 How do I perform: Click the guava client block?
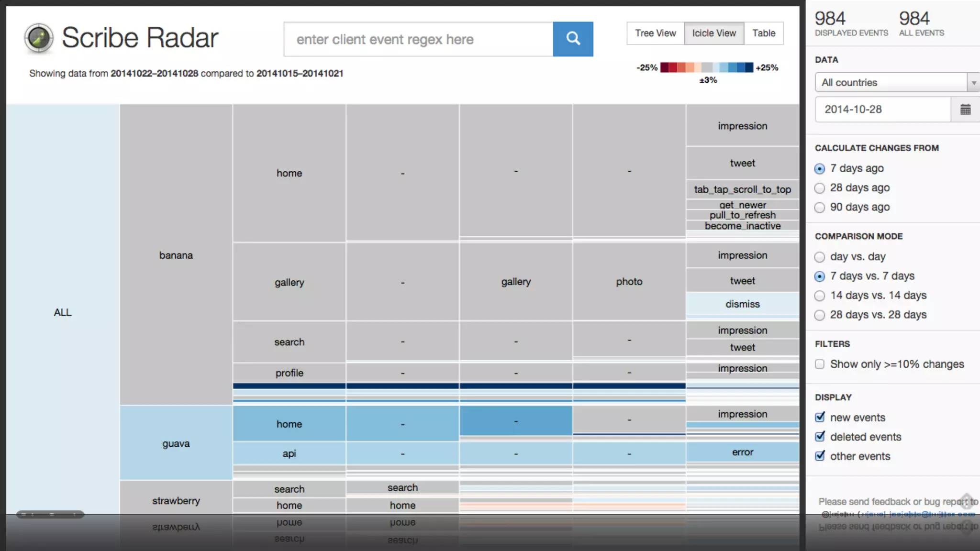pos(176,443)
